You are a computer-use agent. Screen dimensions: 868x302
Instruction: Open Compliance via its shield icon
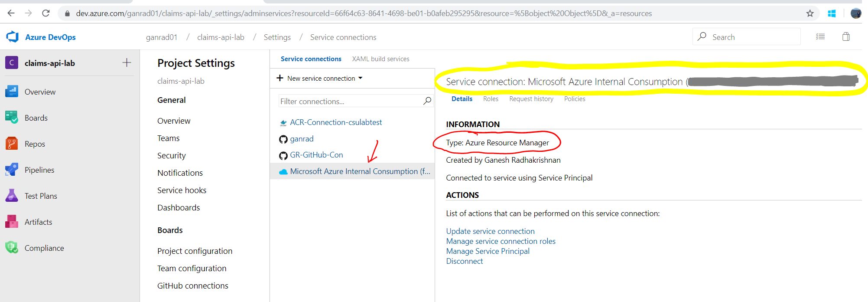12,248
